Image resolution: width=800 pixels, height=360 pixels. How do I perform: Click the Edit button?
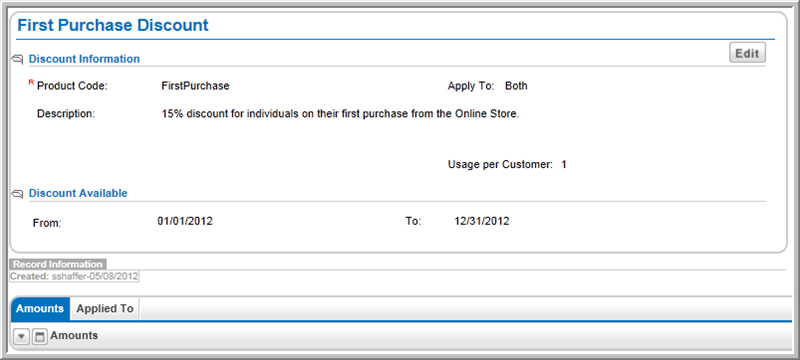tap(747, 53)
